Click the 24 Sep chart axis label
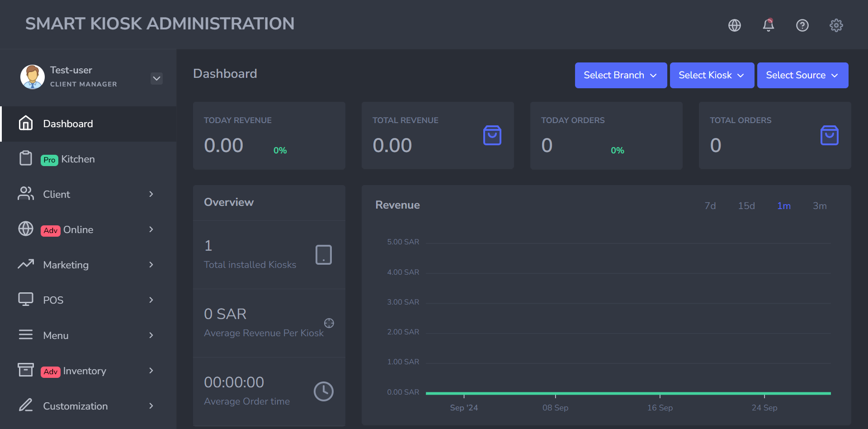The height and width of the screenshot is (429, 868). tap(764, 408)
